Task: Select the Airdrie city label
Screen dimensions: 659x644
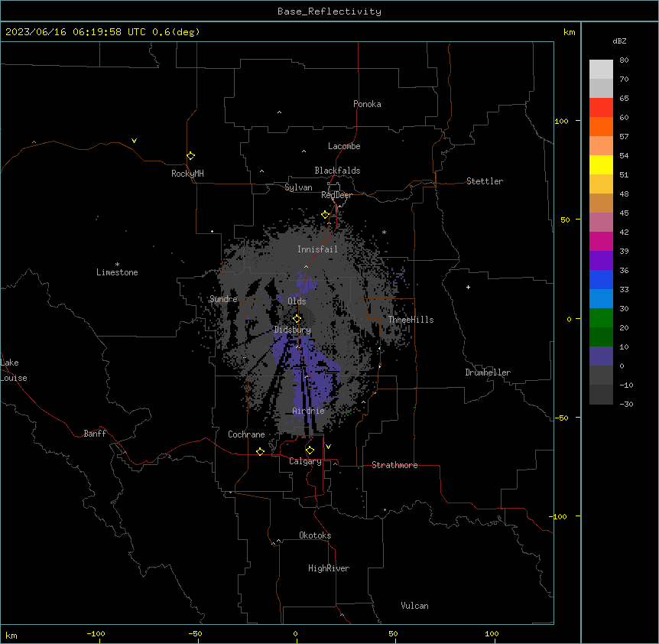Action: (x=308, y=411)
